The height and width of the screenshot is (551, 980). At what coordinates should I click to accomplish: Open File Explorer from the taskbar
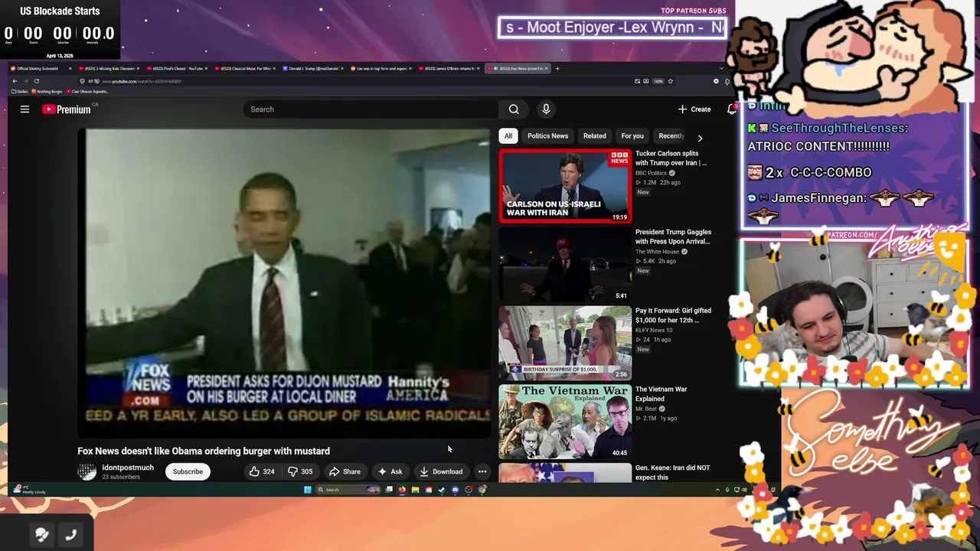pos(415,490)
